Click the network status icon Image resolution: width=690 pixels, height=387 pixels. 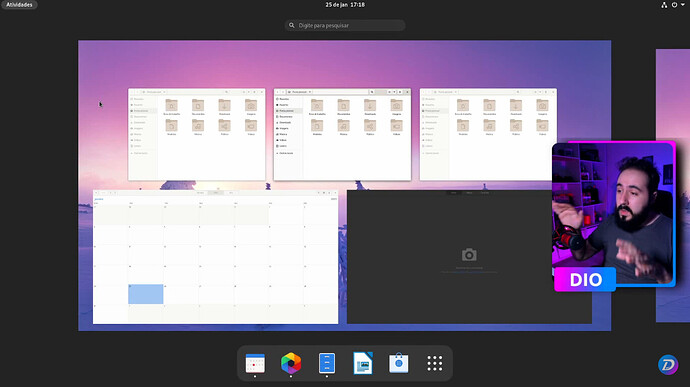[664, 5]
